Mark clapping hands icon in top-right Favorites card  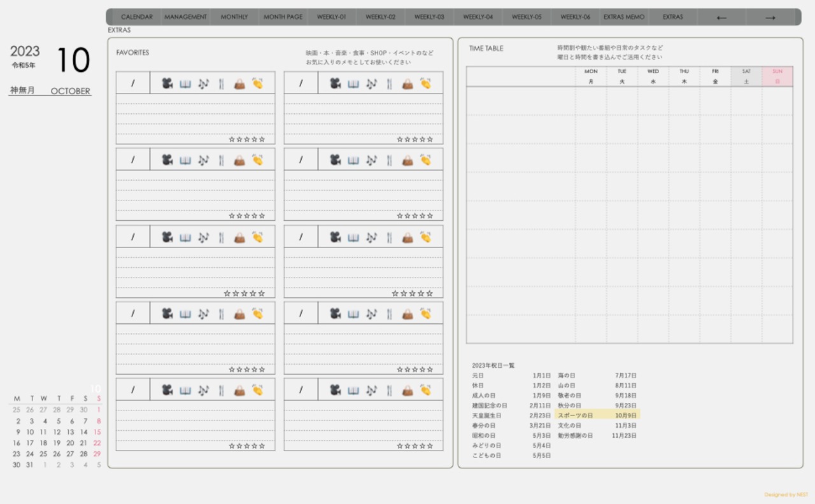425,83
